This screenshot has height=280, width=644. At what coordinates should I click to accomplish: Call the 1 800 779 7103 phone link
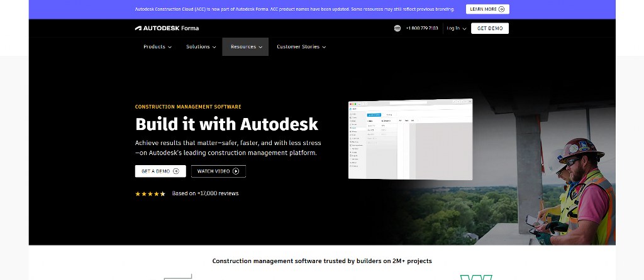coord(422,28)
